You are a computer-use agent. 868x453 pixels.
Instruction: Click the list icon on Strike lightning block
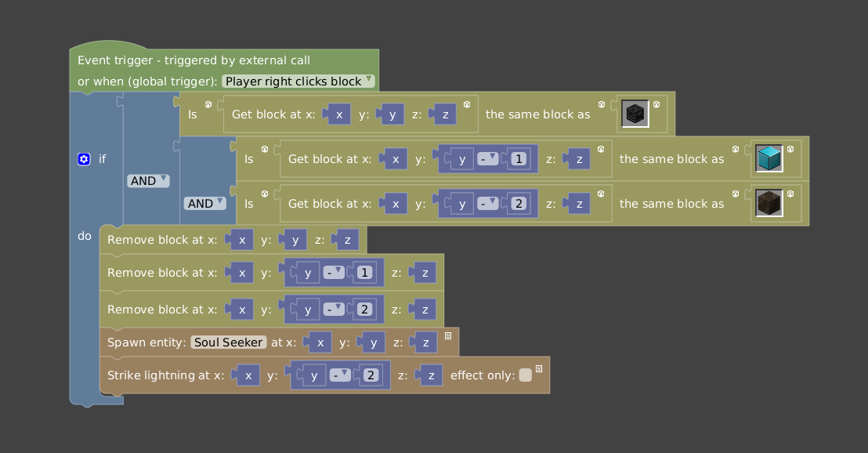point(540,368)
